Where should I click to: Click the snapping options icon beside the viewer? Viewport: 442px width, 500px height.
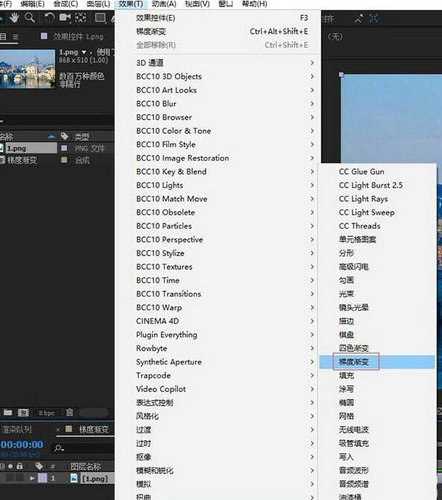pos(359,18)
